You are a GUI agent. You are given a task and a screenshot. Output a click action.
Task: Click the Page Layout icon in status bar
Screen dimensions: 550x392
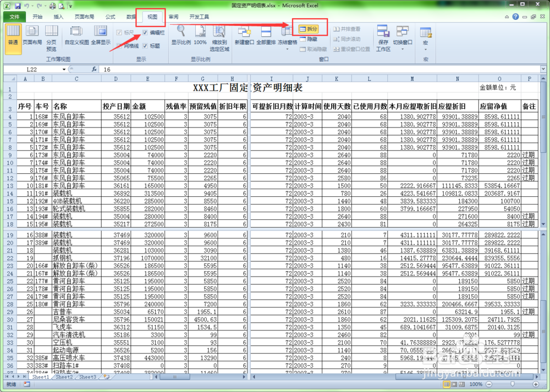click(454, 385)
